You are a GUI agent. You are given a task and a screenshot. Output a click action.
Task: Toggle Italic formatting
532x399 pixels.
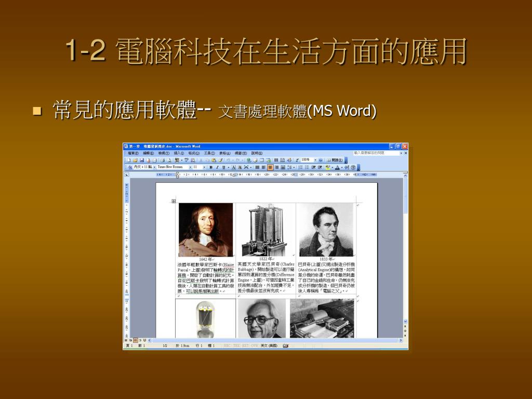pos(217,167)
